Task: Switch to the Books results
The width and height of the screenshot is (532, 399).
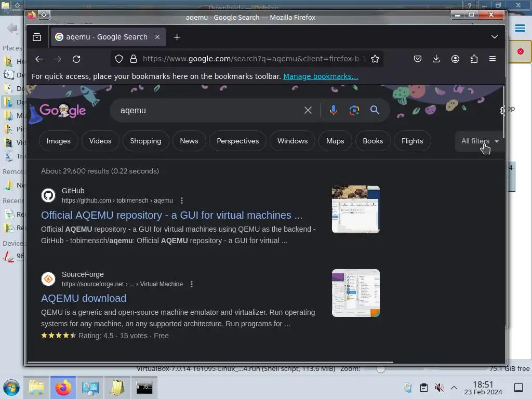Action: [x=373, y=141]
